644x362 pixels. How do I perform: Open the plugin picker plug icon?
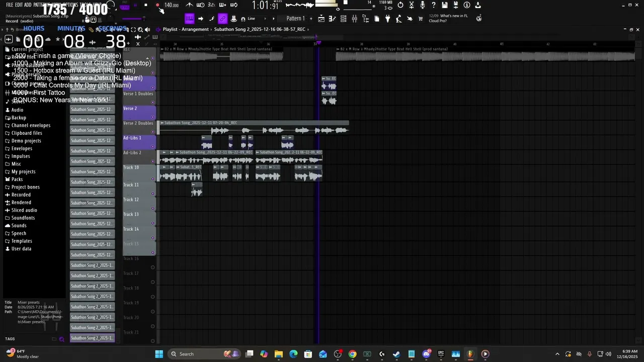(387, 19)
